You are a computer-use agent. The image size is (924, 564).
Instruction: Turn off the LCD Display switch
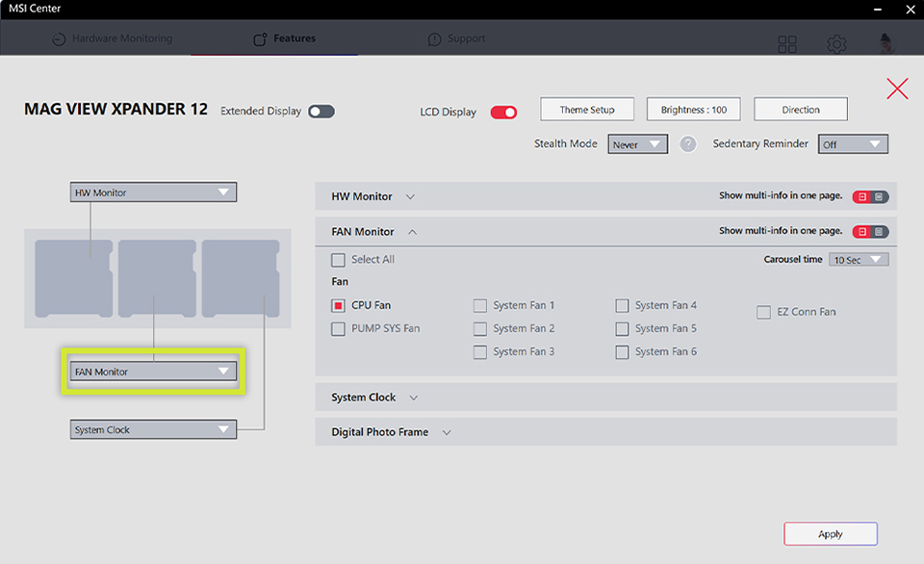tap(503, 112)
